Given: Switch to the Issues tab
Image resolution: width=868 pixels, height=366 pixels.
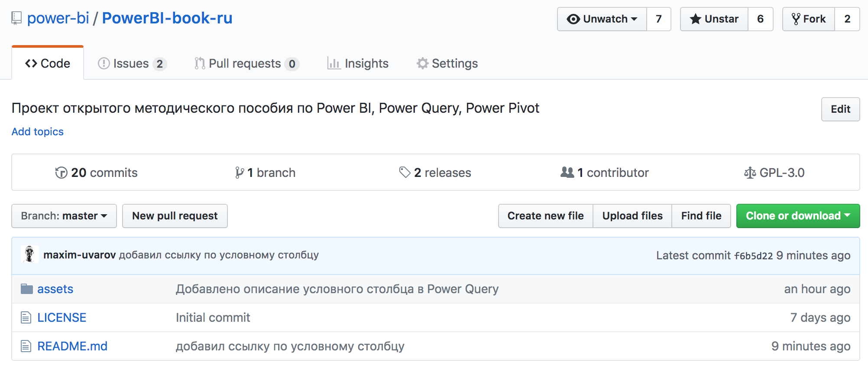Looking at the screenshot, I should tap(132, 64).
